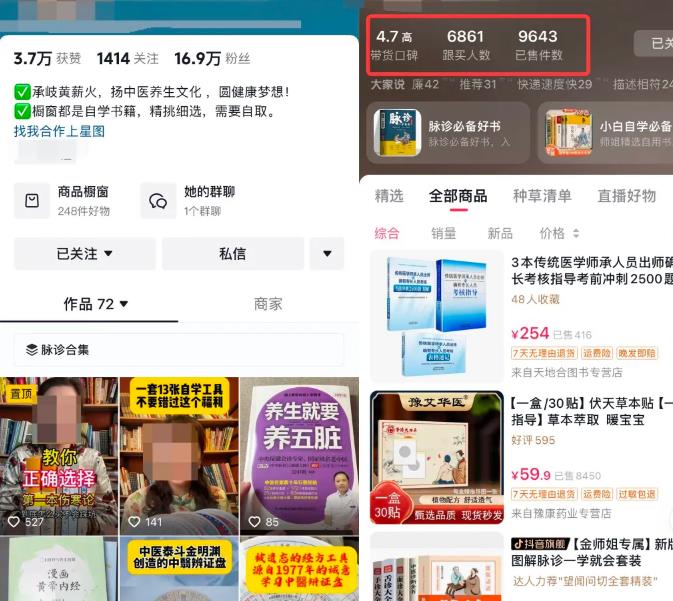Open the 豫艾华医 伏天草本贴 product image

pyautogui.click(x=437, y=458)
